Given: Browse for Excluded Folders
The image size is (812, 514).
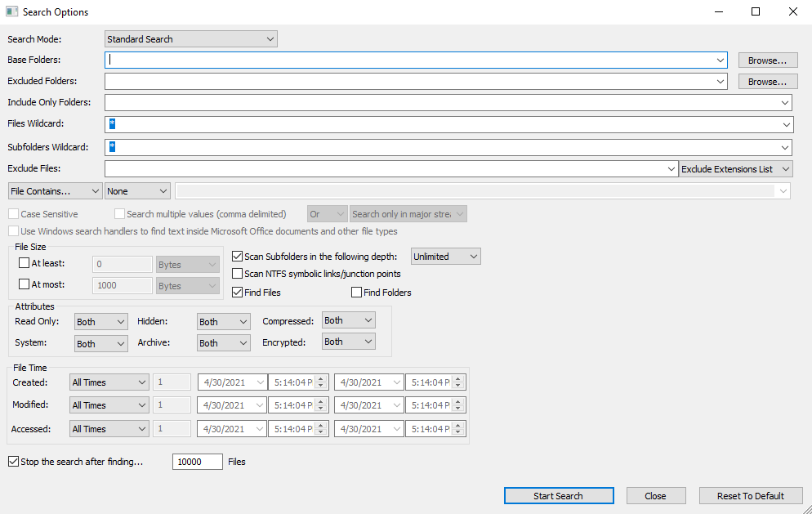Looking at the screenshot, I should [767, 82].
